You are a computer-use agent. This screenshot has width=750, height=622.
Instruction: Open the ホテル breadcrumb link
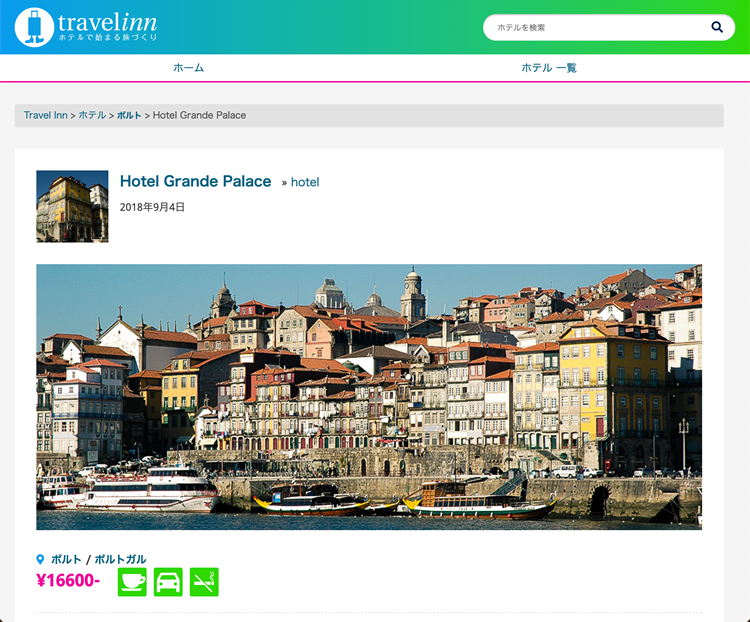pyautogui.click(x=92, y=115)
